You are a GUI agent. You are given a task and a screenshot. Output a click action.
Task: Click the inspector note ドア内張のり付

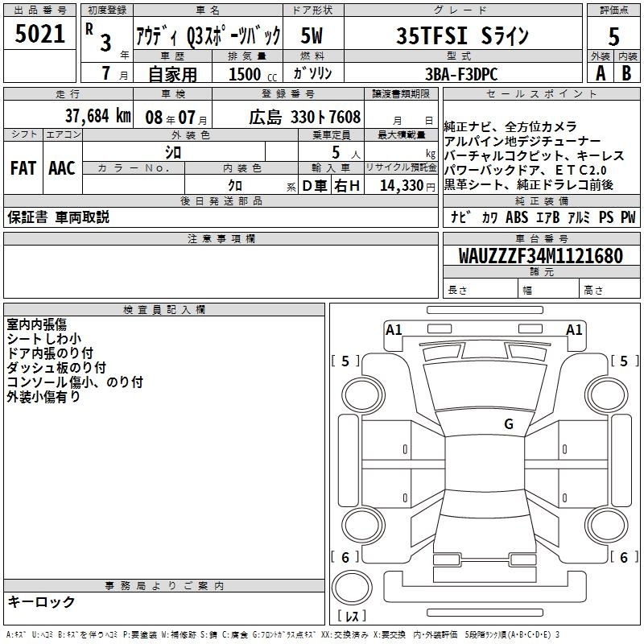[50, 353]
